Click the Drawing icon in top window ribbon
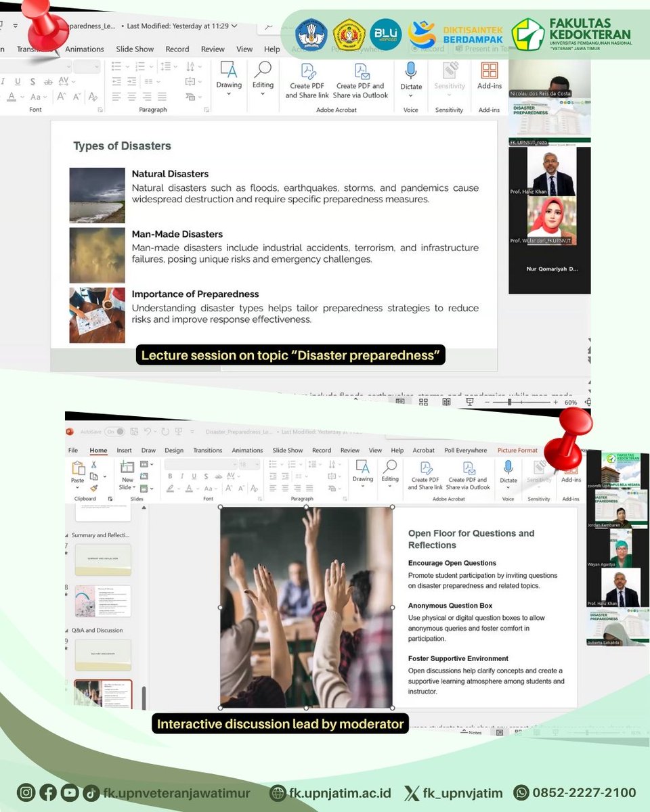Screen dimensions: 650x812 [x=229, y=70]
